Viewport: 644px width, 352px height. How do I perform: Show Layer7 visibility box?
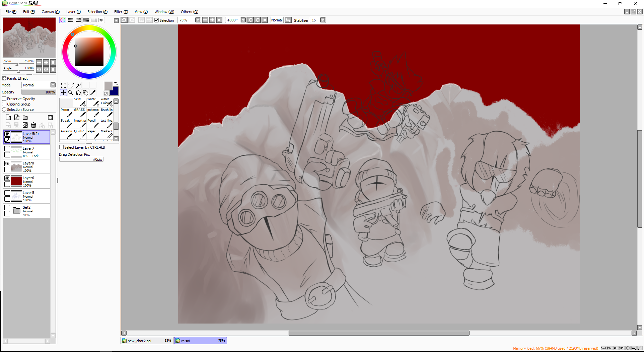tap(7, 149)
